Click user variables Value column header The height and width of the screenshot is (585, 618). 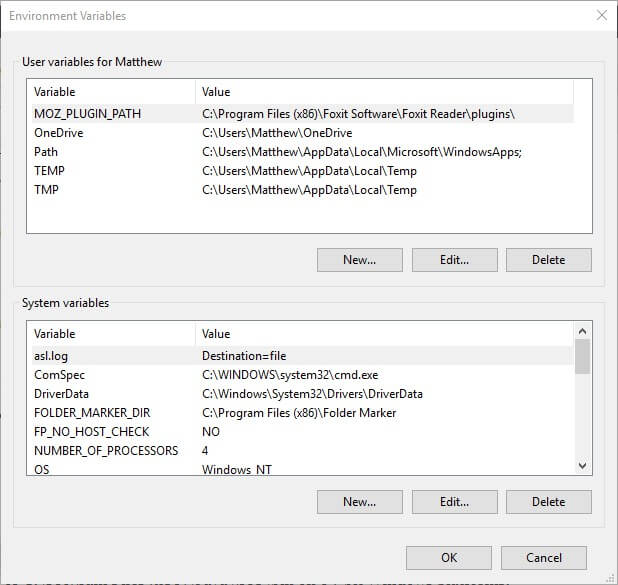pos(384,92)
